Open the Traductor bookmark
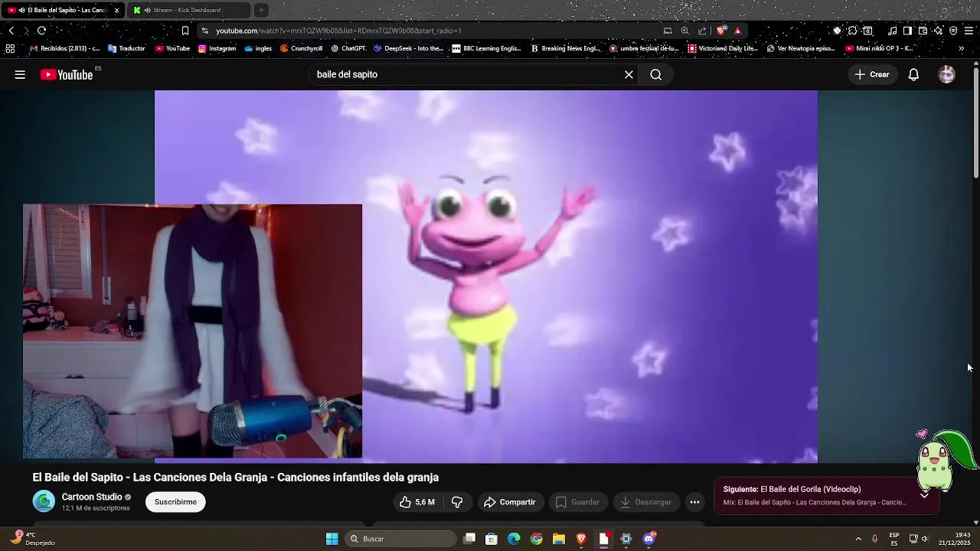 126,48
